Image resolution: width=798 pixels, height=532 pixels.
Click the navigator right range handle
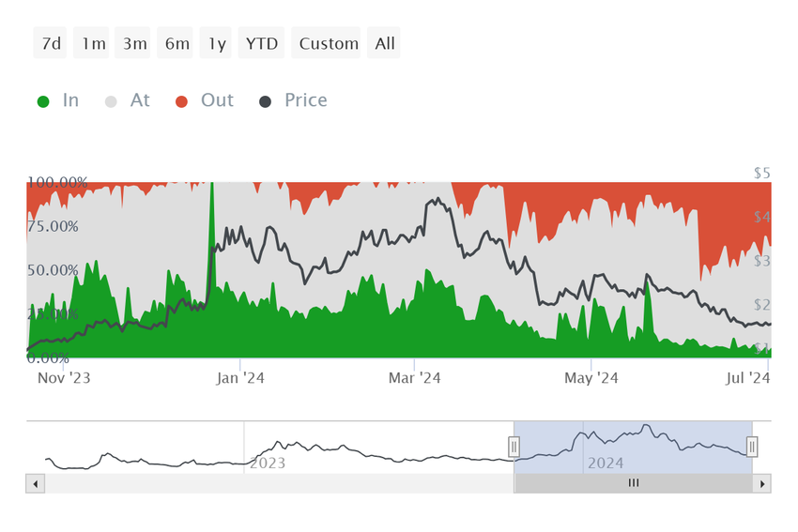coord(752,447)
